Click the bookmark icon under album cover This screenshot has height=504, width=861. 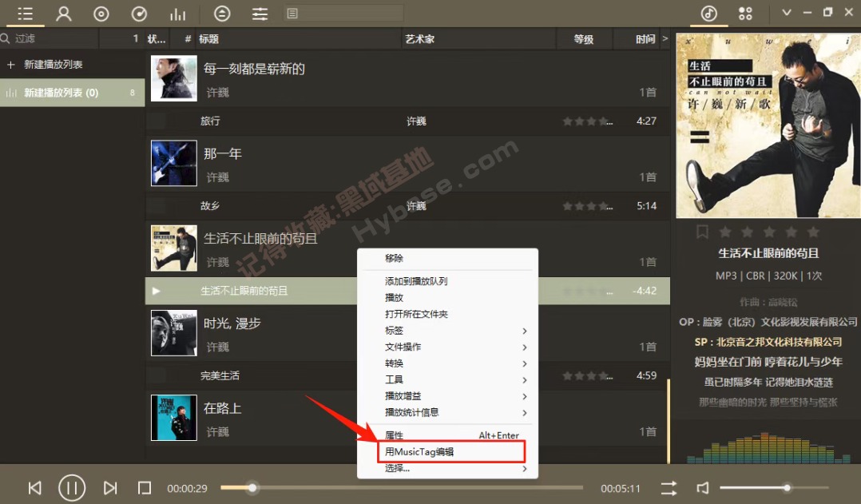pos(702,232)
